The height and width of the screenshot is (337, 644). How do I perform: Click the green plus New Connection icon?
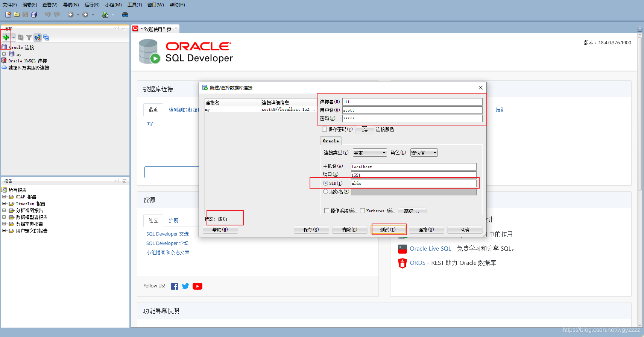[6, 37]
